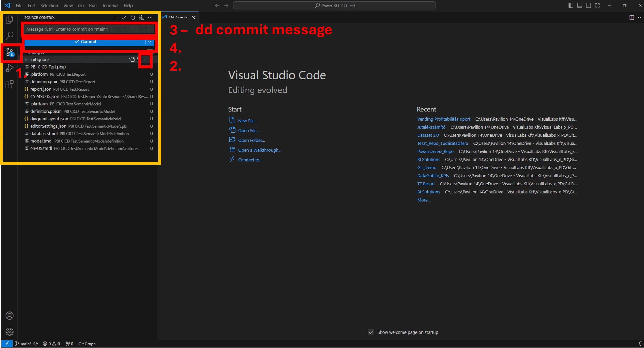
Task: Open the Commit button dropdown arrow
Action: 149,42
